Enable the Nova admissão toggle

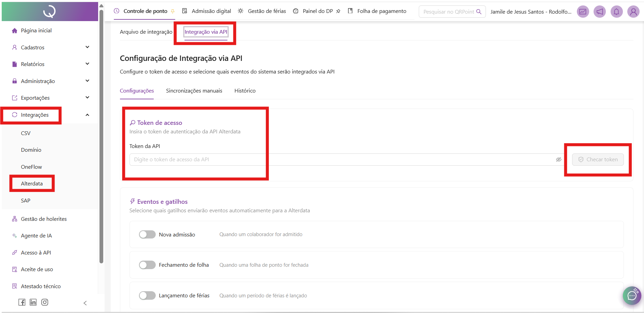[147, 234]
